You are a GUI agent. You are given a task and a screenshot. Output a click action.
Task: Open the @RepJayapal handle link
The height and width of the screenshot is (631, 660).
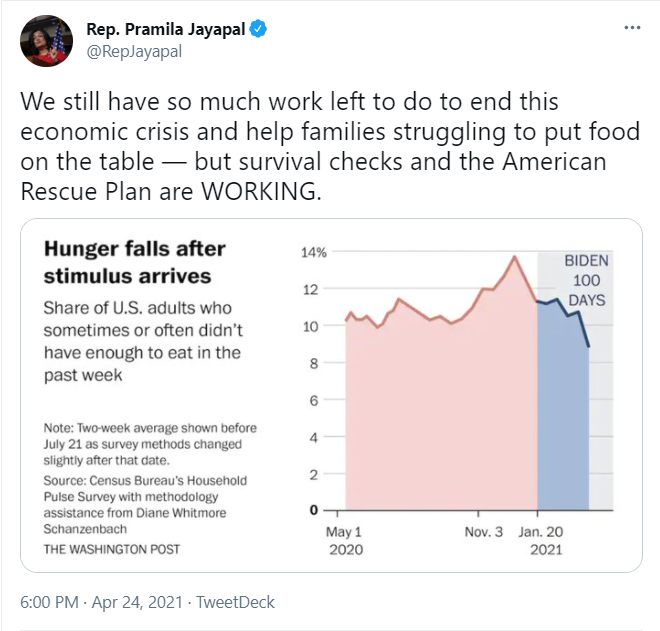point(134,52)
